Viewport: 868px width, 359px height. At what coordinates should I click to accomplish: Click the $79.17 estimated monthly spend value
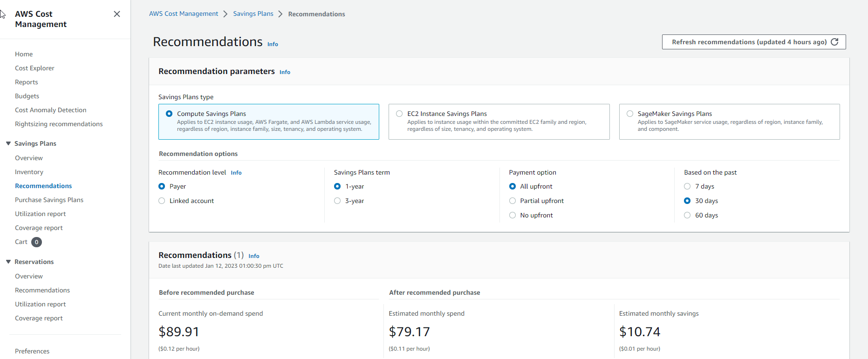coord(410,332)
